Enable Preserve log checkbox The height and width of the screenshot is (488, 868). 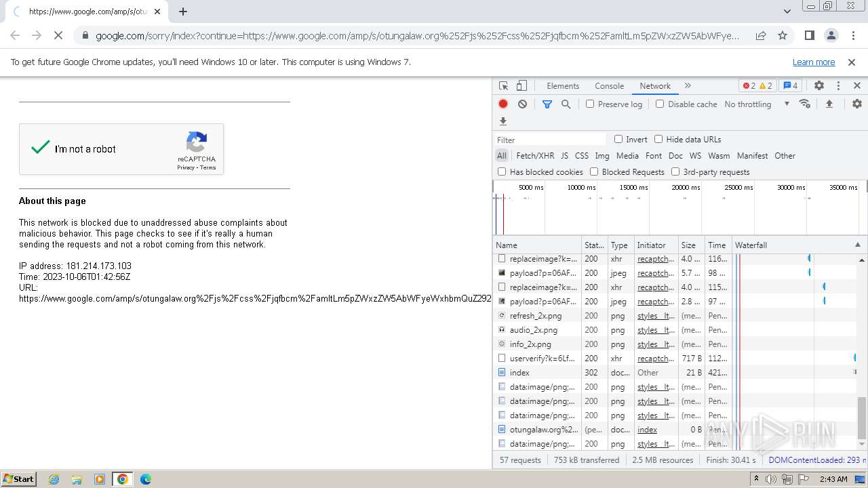(x=590, y=104)
